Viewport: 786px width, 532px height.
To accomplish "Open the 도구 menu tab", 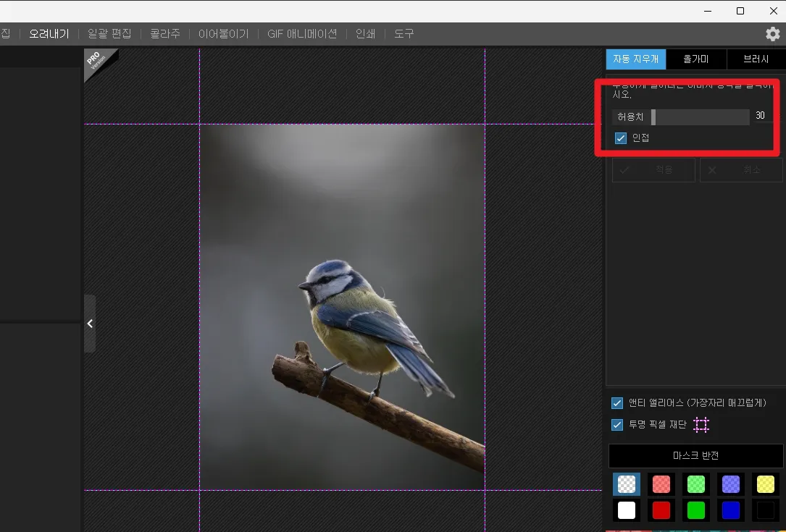I will click(x=404, y=33).
